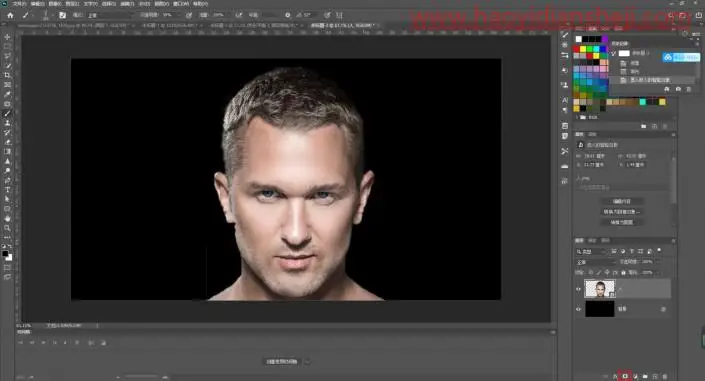This screenshot has height=381, width=705.
Task: Activate the Zoom tool magnifier
Action: (x=7, y=228)
